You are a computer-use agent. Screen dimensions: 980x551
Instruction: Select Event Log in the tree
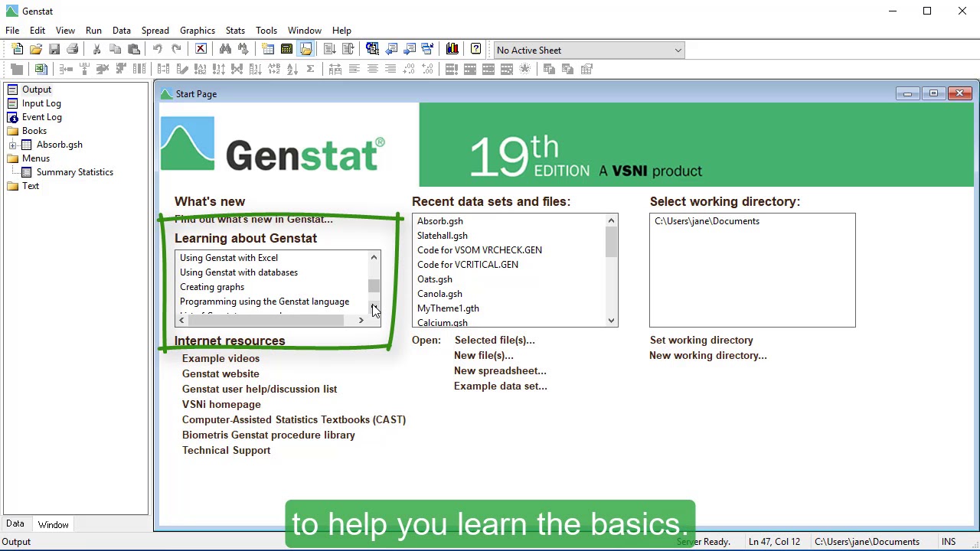[42, 117]
